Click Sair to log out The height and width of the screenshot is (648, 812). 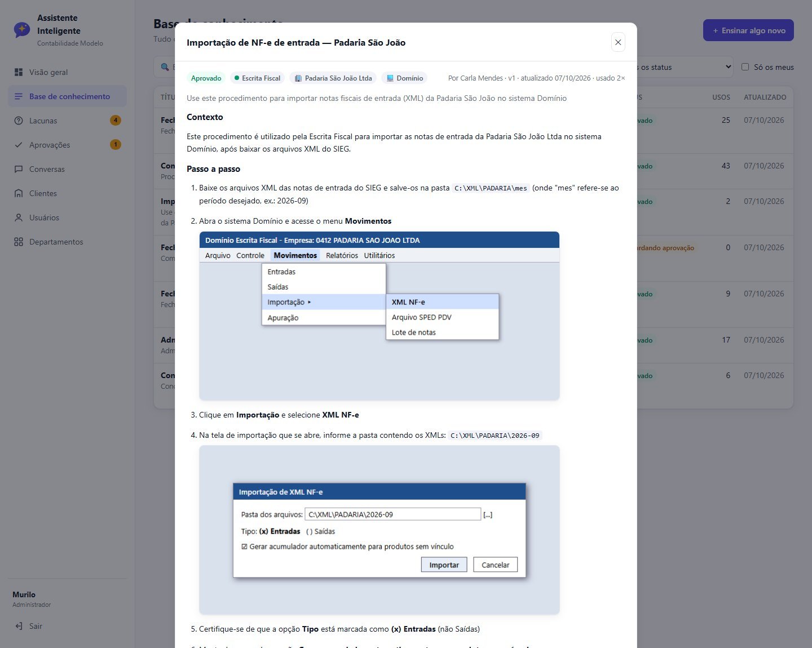point(67,626)
